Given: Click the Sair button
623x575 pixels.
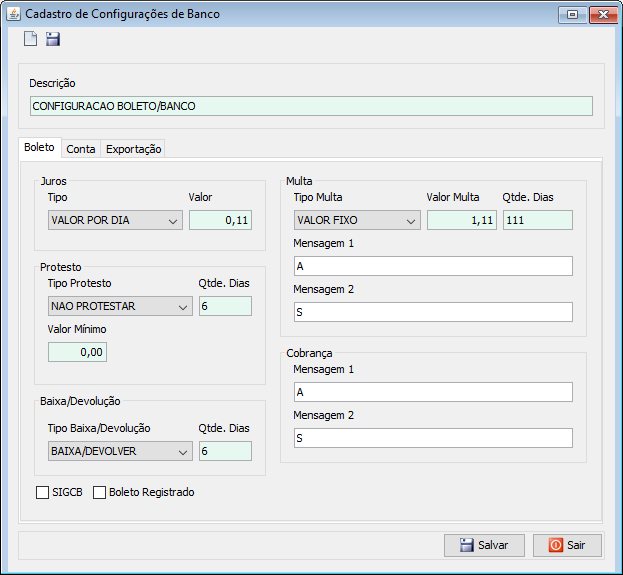Looking at the screenshot, I should [567, 545].
